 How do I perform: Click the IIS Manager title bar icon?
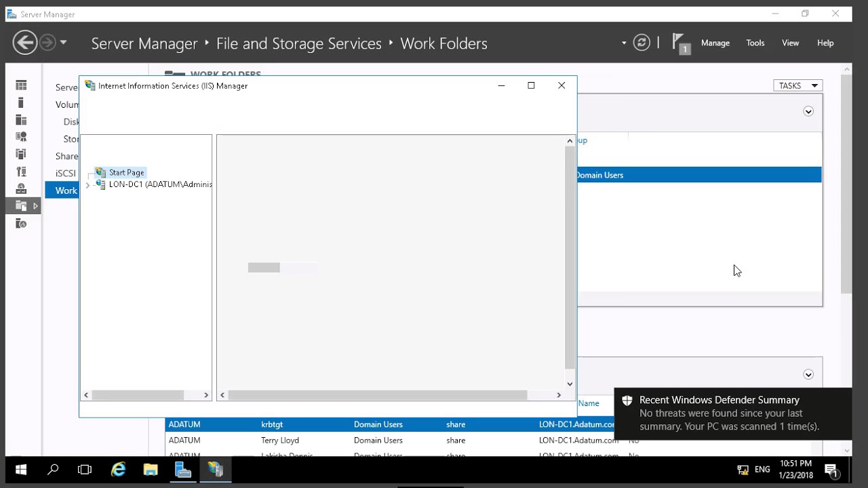(x=90, y=85)
